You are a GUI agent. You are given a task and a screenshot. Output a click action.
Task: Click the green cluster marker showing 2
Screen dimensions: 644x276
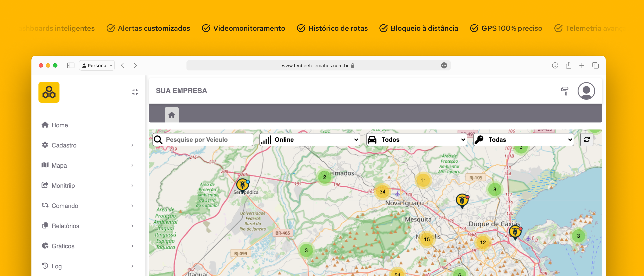325,177
